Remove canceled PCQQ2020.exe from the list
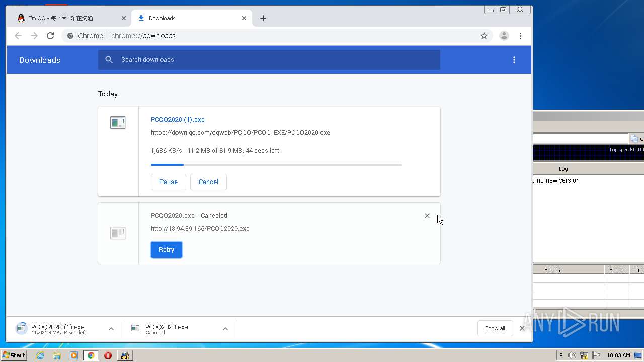 click(x=427, y=216)
